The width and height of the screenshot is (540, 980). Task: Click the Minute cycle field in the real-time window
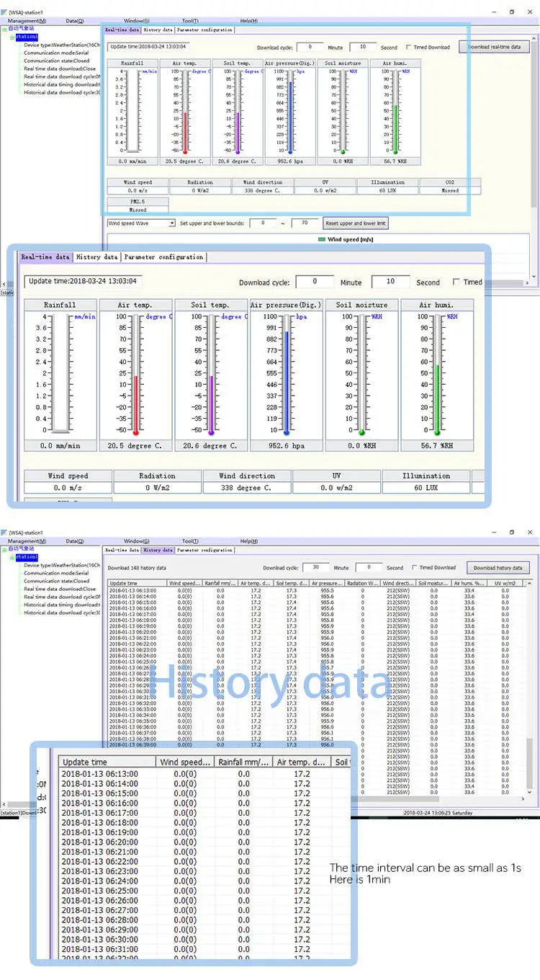tap(310, 47)
